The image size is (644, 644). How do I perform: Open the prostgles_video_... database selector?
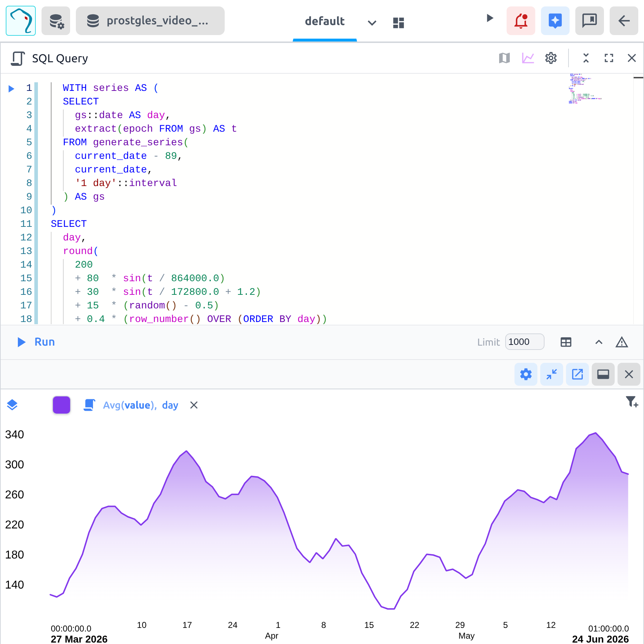[x=150, y=21]
